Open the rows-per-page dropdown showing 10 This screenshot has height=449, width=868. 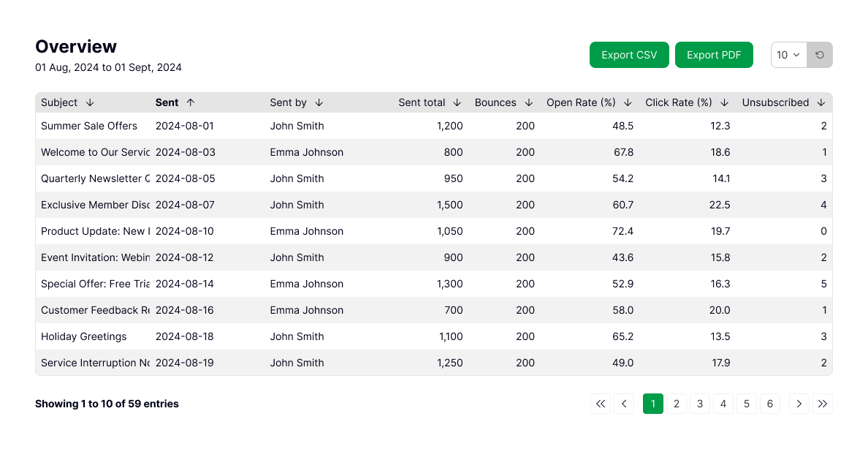pyautogui.click(x=788, y=55)
